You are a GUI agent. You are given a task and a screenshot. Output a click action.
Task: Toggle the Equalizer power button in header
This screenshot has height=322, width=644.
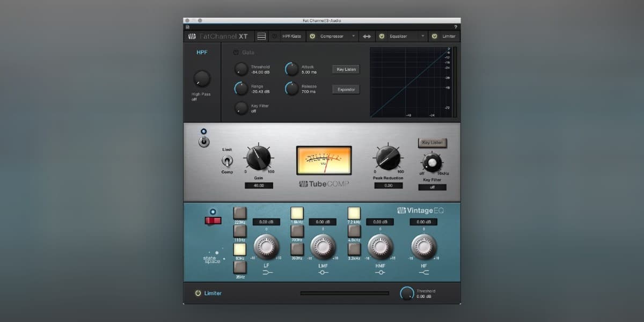pyautogui.click(x=382, y=36)
